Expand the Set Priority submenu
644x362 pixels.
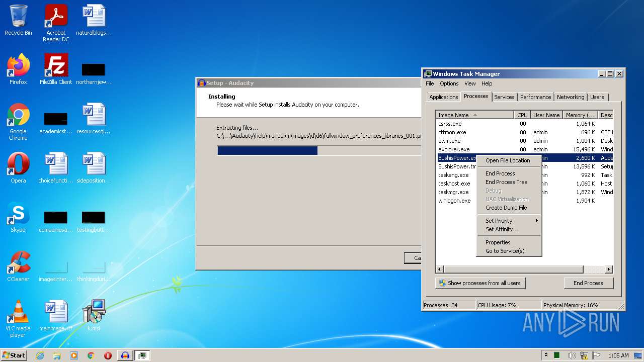(509, 221)
